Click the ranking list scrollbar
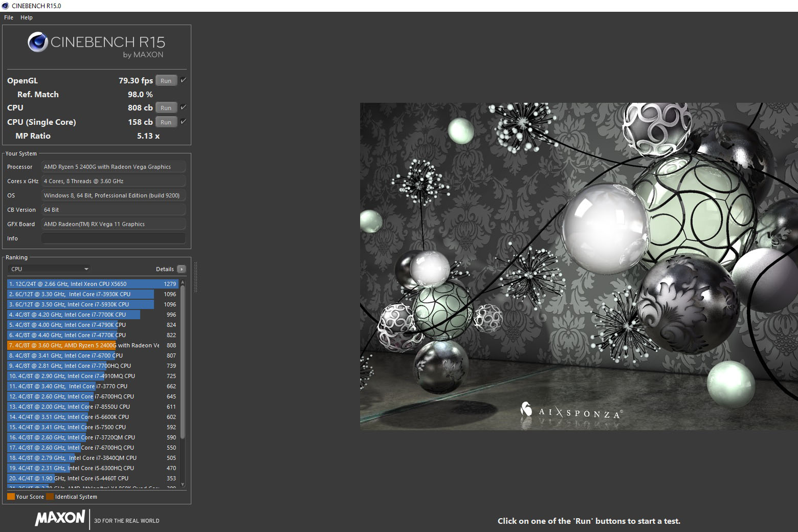Viewport: 798px width, 532px height. (x=183, y=363)
